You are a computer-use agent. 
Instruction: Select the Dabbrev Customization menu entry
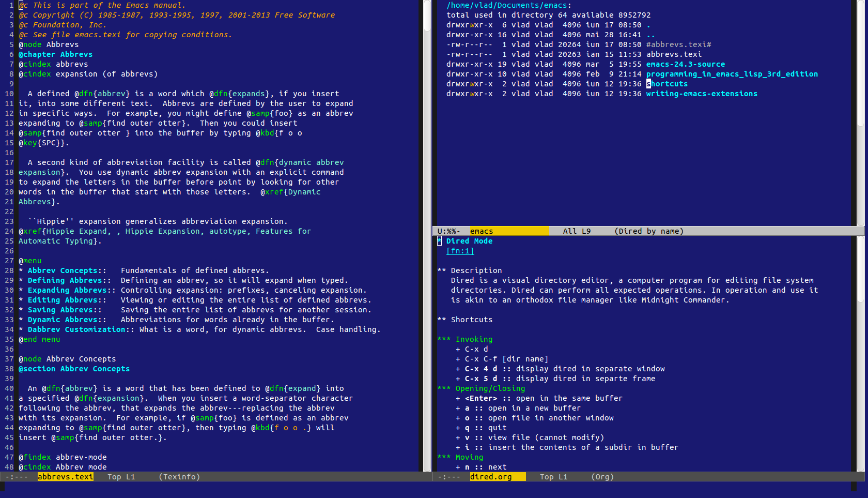(x=76, y=329)
